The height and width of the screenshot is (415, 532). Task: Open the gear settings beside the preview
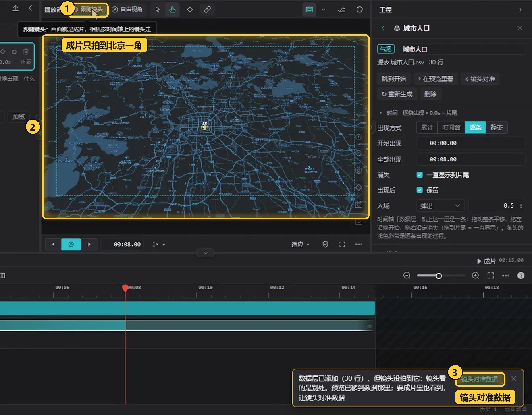tap(358, 170)
